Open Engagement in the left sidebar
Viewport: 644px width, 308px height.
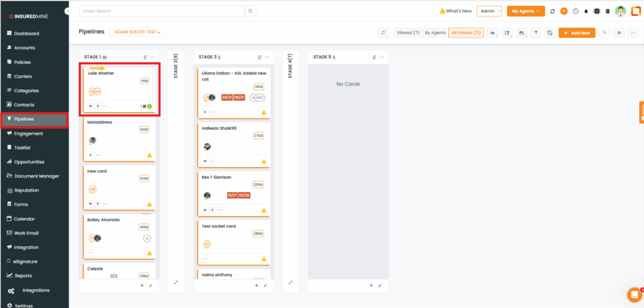pos(28,134)
